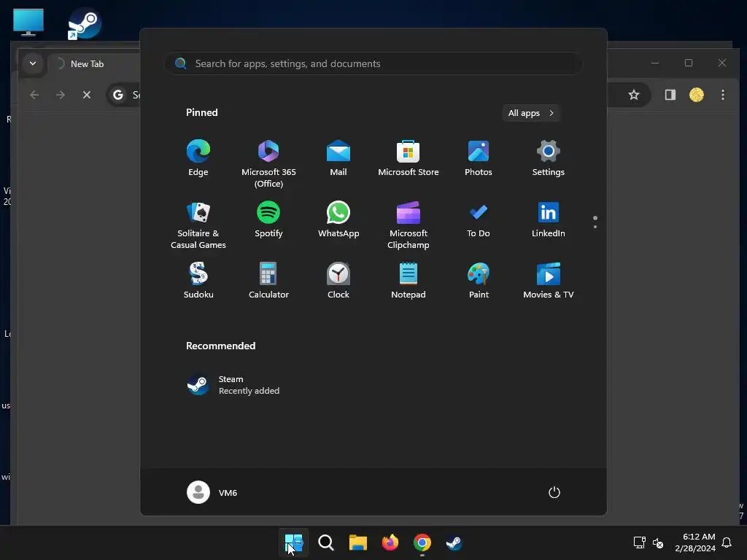This screenshot has height=560, width=747.
Task: Launch Microsoft Clipchamp
Action: tap(409, 225)
